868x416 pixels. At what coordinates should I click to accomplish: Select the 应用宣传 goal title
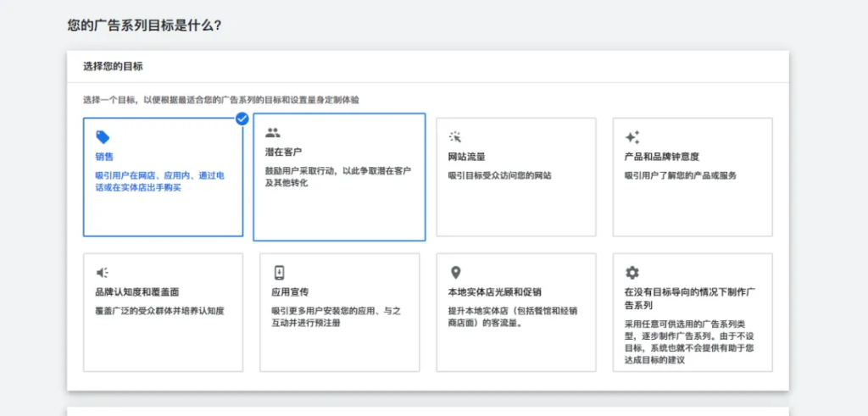point(290,291)
